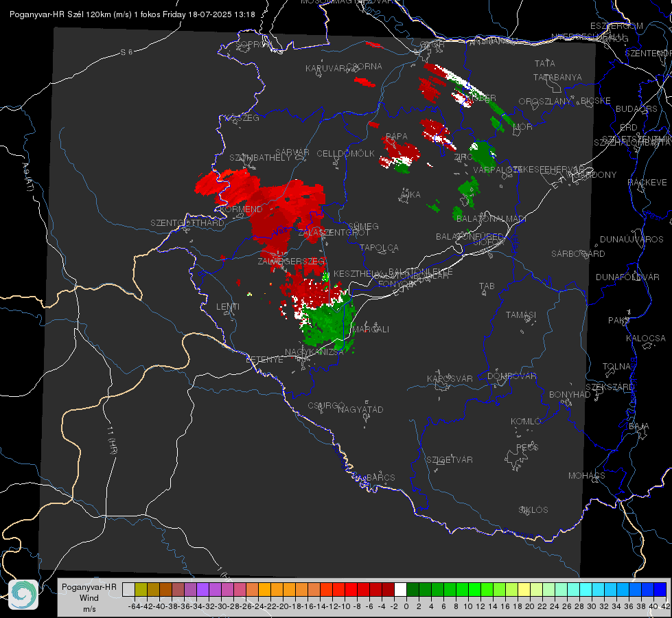Select the SIKLÓS map label
Image resolution: width=672 pixels, height=618 pixels.
(533, 510)
